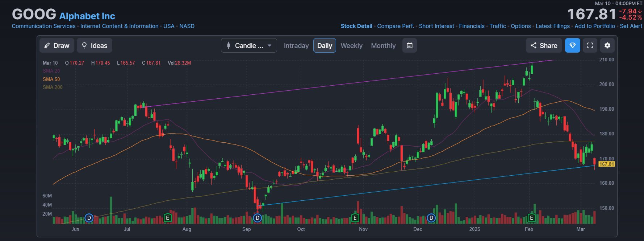Toggle fullscreen chart mode
The image size is (644, 241).
point(590,45)
